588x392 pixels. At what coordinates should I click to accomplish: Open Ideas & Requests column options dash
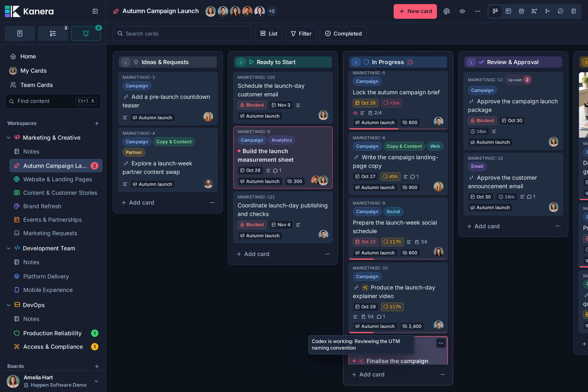(212, 203)
